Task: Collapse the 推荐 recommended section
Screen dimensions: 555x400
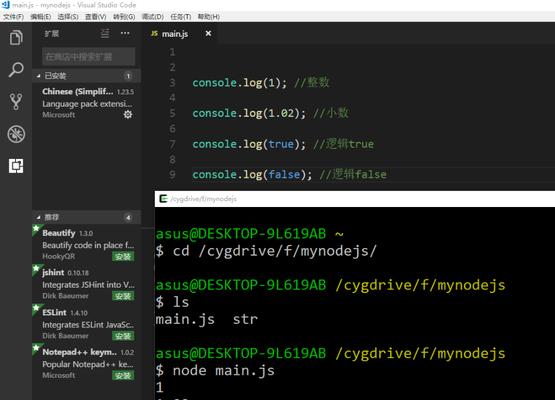Action: point(87,217)
